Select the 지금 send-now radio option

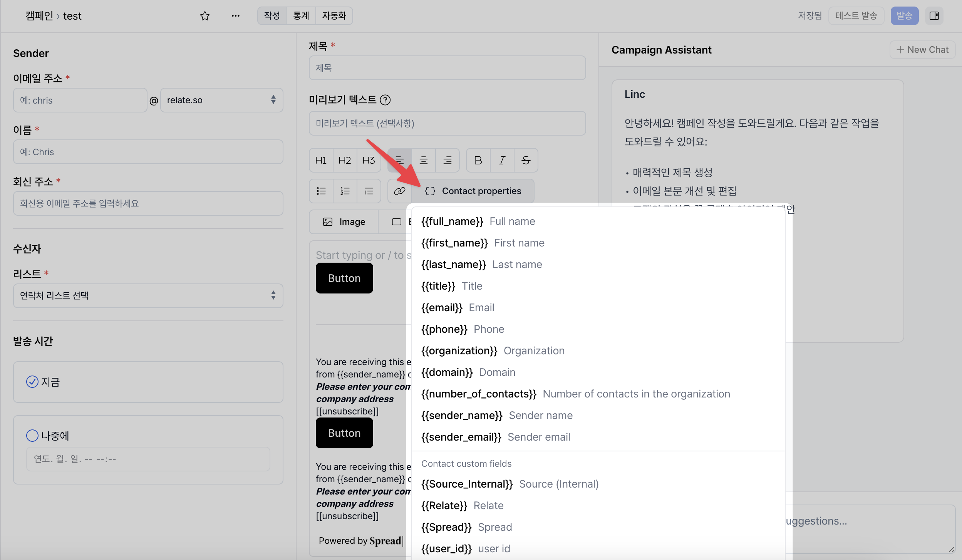[32, 382]
